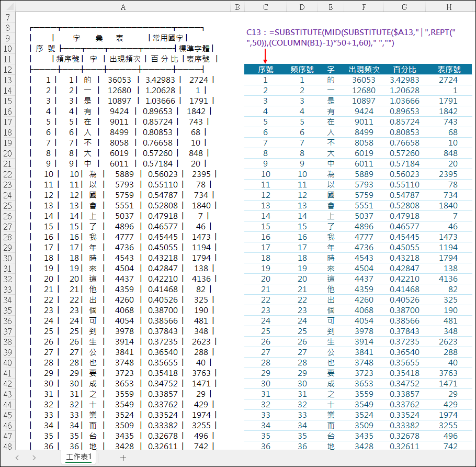The width and height of the screenshot is (476, 467).
Task: Select the value 36 in column D row 48
Action: click(x=302, y=447)
